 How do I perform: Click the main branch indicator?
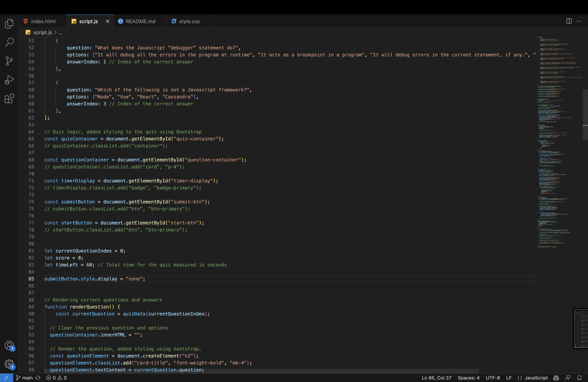click(26, 378)
